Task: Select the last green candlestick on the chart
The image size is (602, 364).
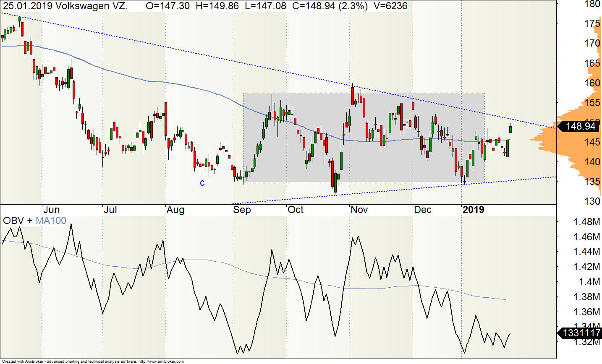Action: coord(510,129)
